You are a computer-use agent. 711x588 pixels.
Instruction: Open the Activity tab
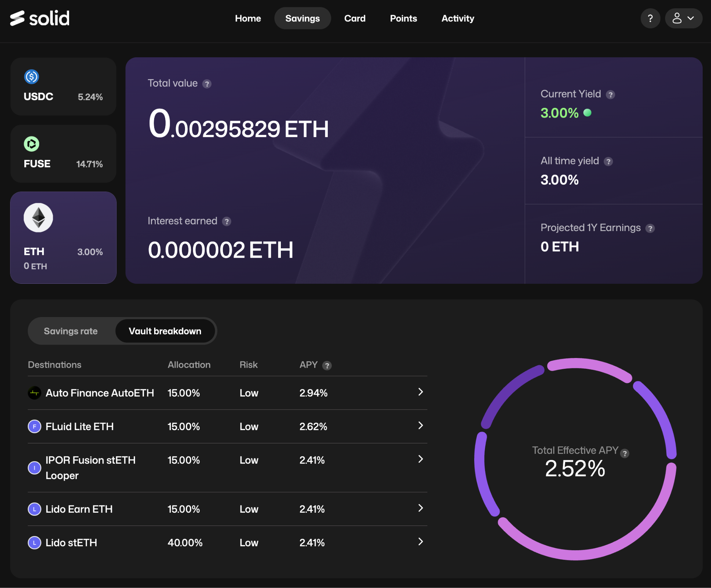click(458, 18)
